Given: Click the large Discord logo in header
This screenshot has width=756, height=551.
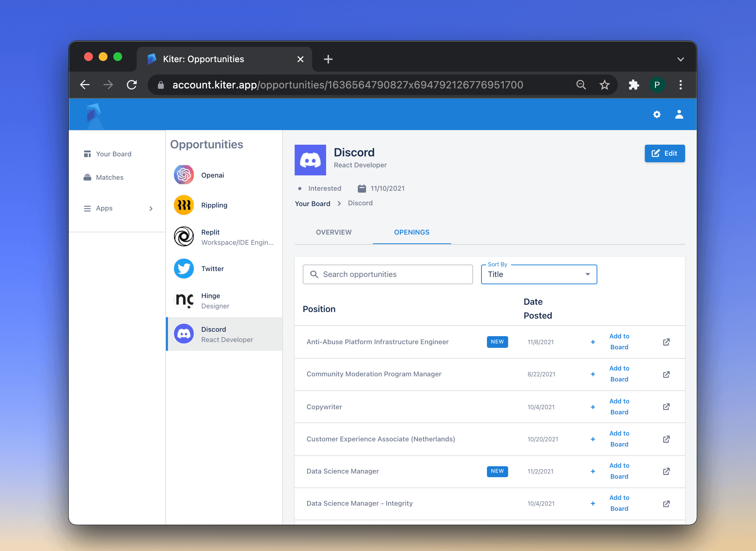Looking at the screenshot, I should pyautogui.click(x=310, y=160).
